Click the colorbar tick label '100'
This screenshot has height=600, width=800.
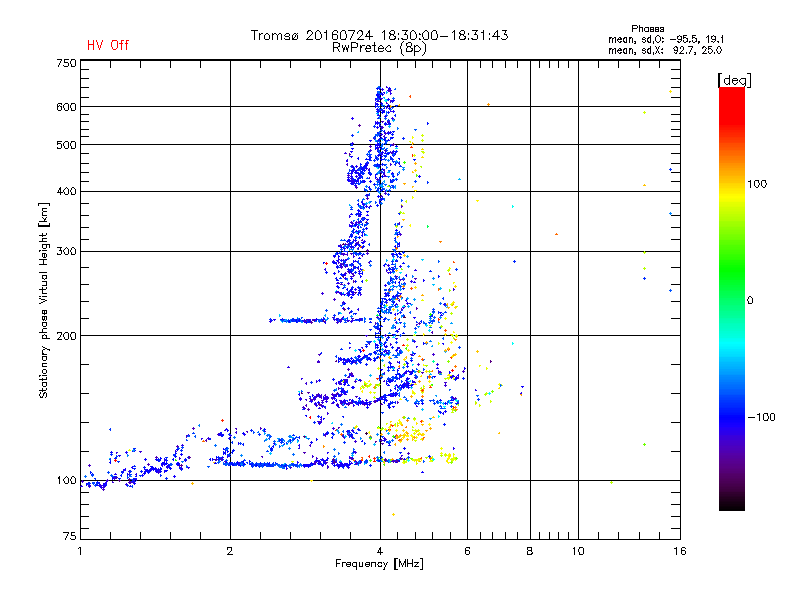pyautogui.click(x=757, y=184)
